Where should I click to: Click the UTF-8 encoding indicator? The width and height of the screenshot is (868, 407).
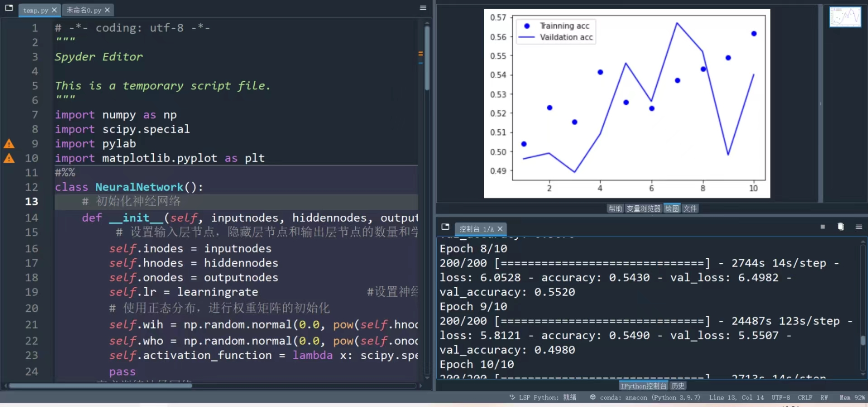click(781, 398)
